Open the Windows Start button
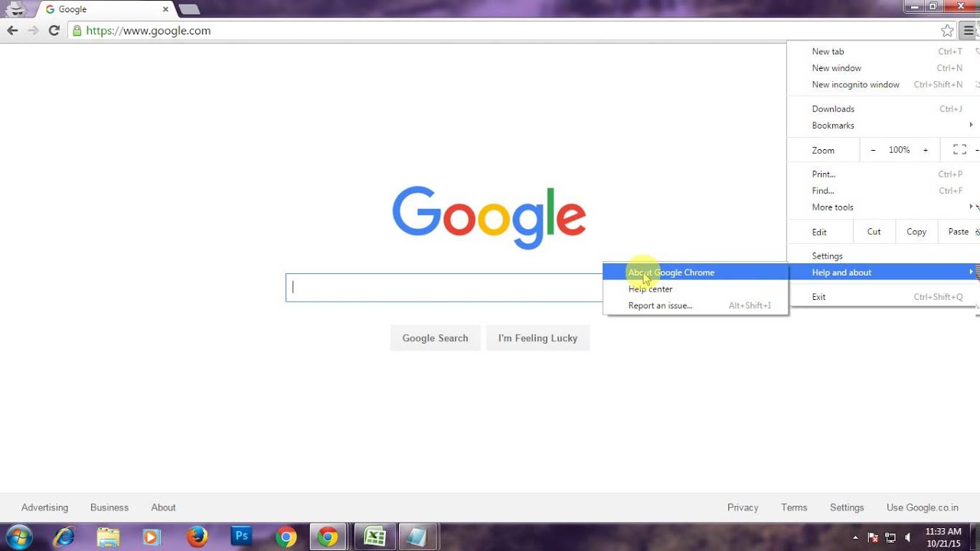The height and width of the screenshot is (551, 980). [x=18, y=537]
